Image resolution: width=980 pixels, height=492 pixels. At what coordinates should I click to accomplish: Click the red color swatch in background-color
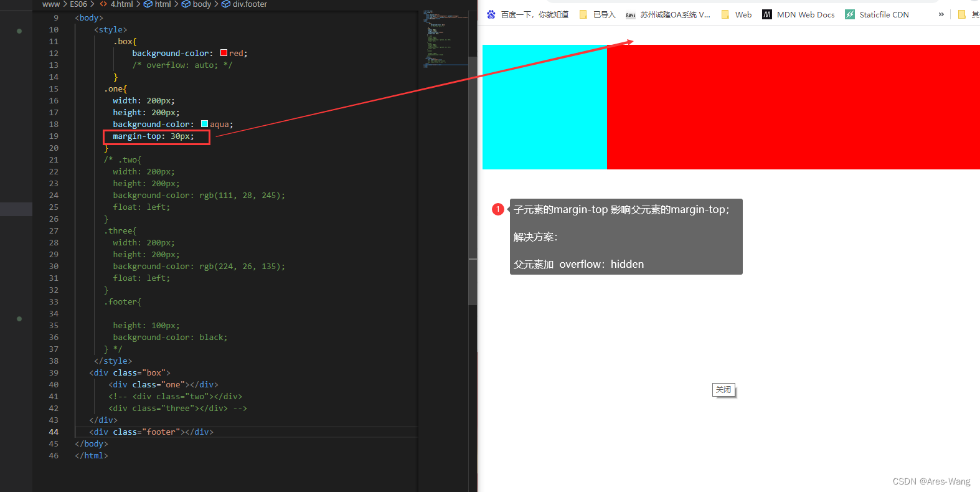click(224, 53)
